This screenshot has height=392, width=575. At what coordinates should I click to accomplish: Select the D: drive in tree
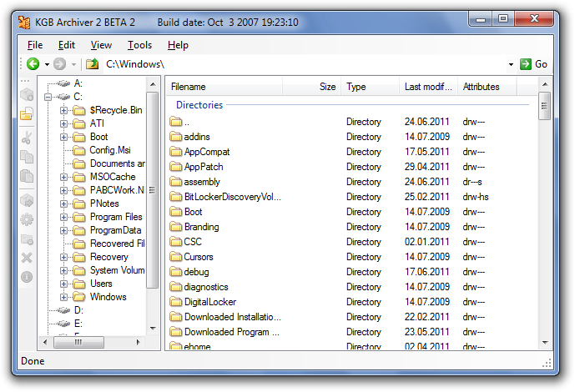click(78, 310)
